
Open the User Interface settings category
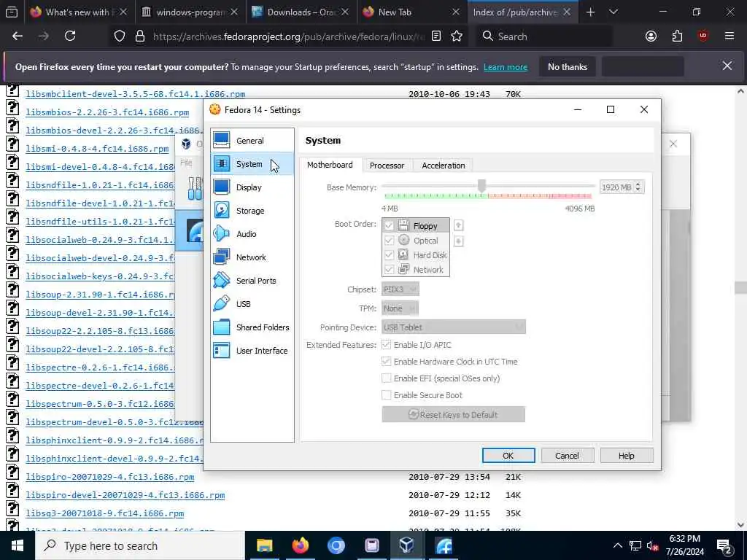[x=252, y=351]
